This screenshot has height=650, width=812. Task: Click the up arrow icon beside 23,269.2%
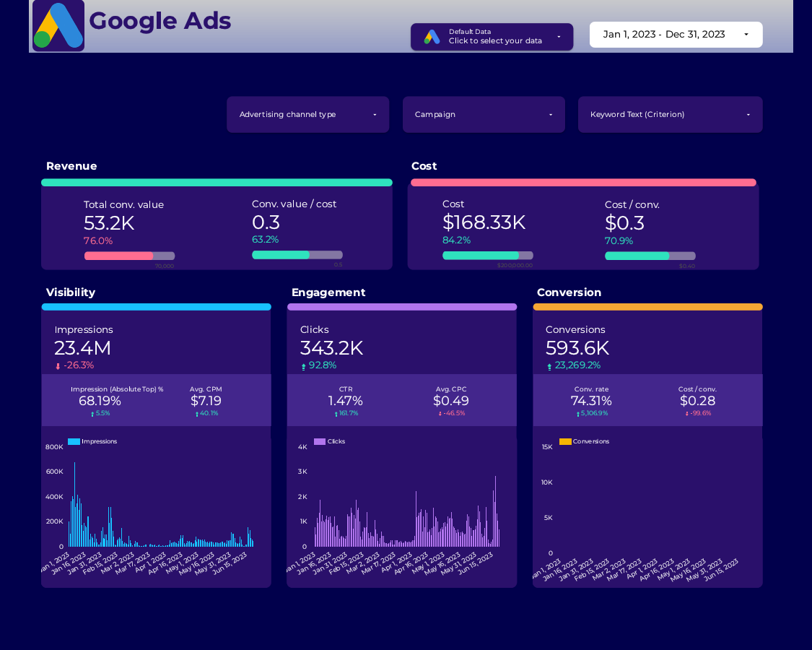click(x=551, y=365)
